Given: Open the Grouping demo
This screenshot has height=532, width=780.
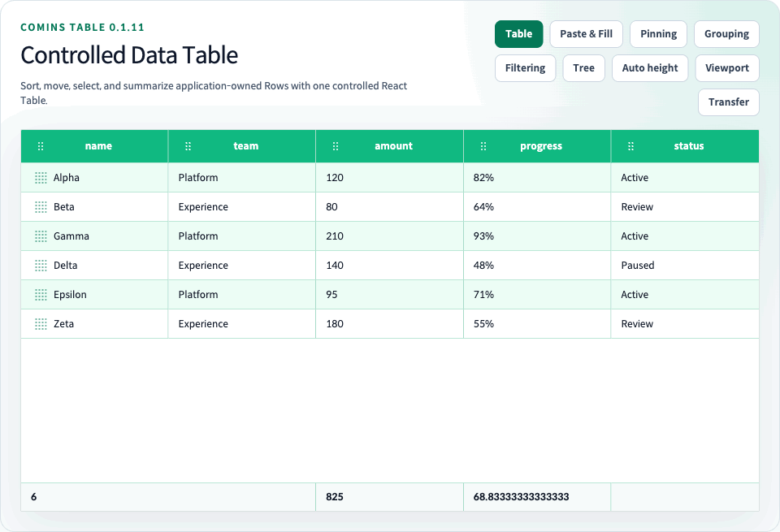Looking at the screenshot, I should (726, 34).
